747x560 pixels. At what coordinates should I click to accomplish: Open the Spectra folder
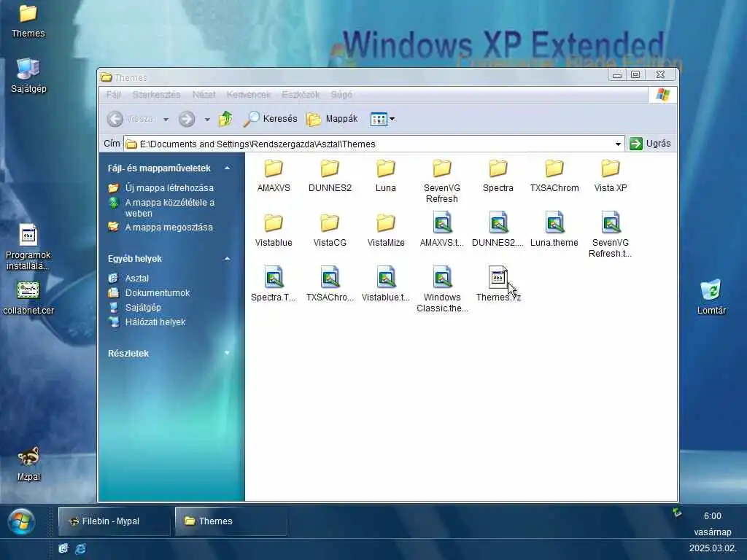pos(498,175)
